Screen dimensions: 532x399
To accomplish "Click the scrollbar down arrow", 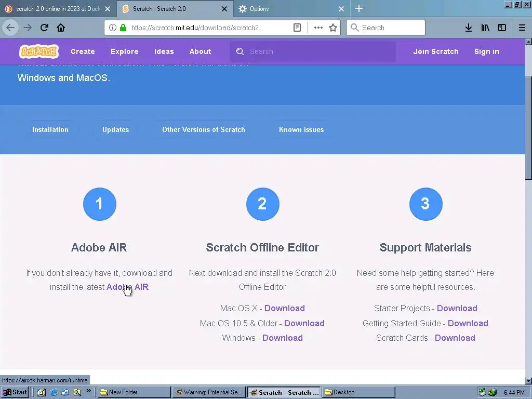I will coord(528,381).
